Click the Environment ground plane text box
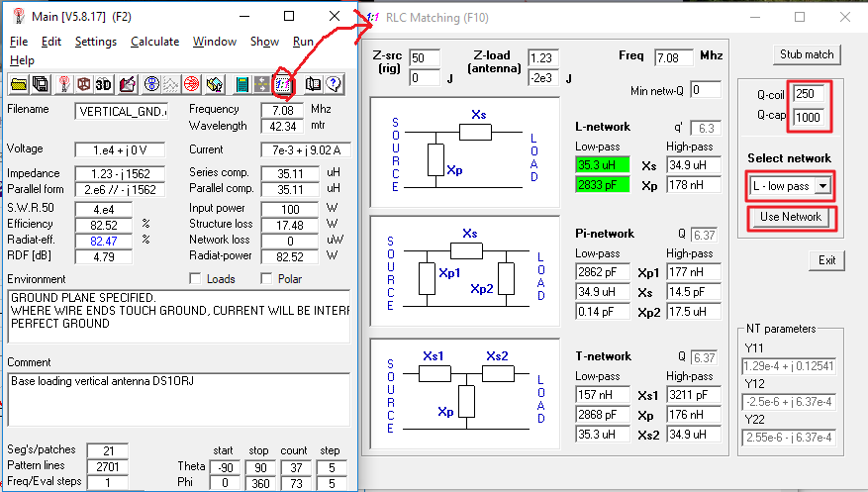This screenshot has width=868, height=492. (x=179, y=316)
